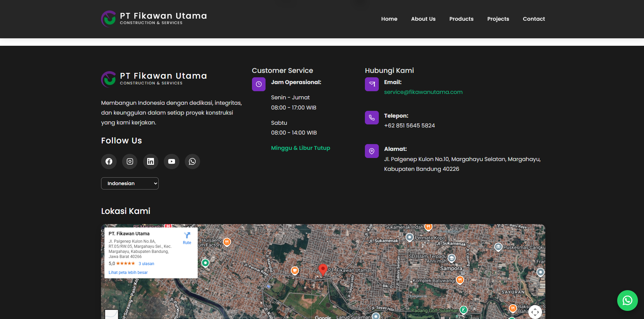Navigate to the Products menu

click(461, 19)
